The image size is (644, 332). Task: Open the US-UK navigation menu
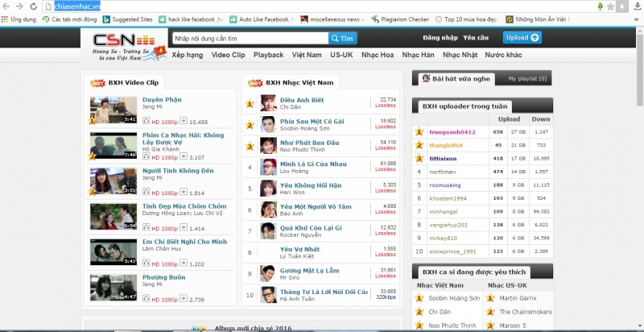click(341, 55)
